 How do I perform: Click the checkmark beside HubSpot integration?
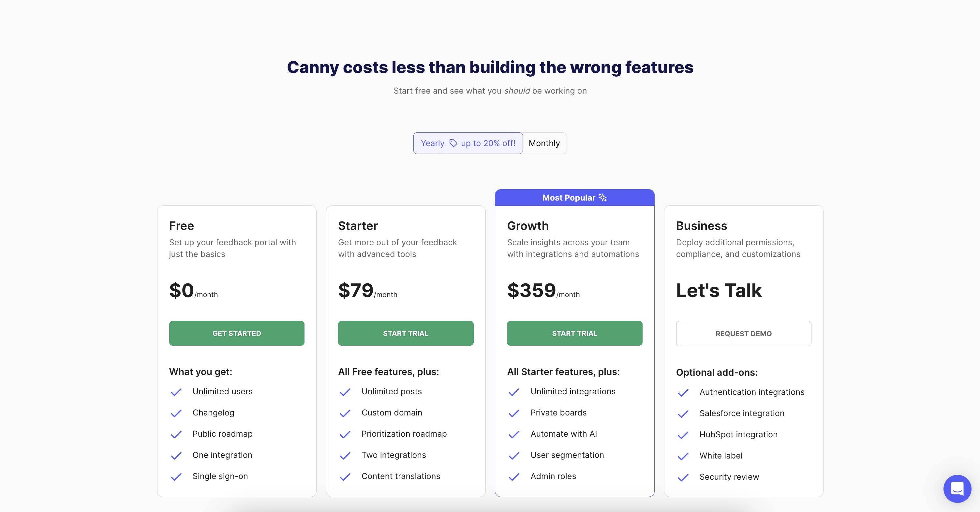(683, 435)
